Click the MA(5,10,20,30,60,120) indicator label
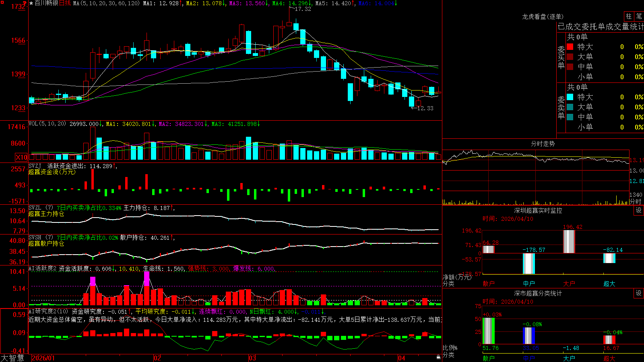The image size is (644, 362). [106, 3]
